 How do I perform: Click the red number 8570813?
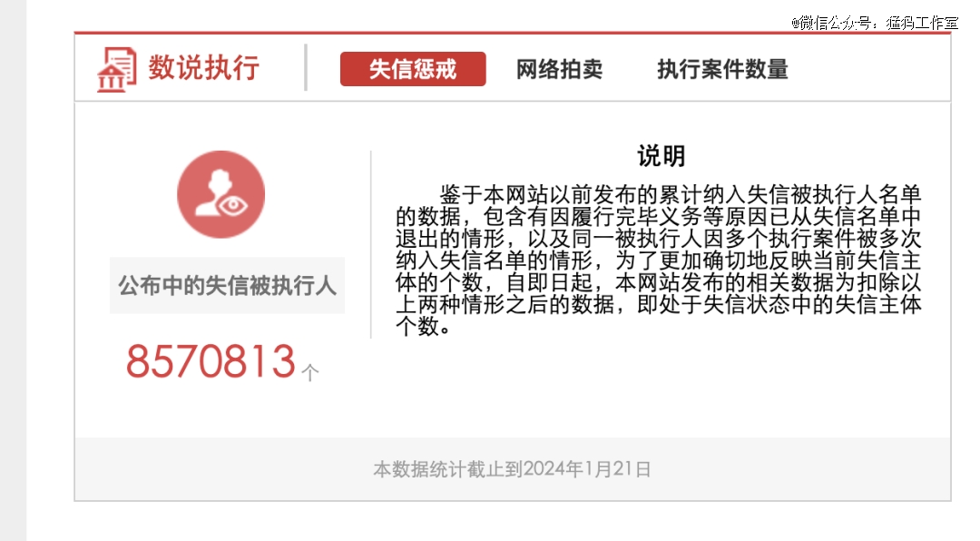point(211,361)
